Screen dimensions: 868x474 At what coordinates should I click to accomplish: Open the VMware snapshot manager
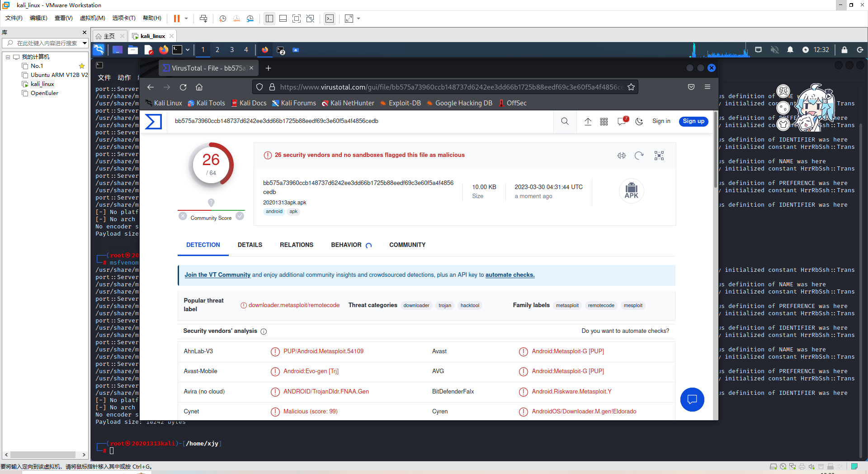250,19
